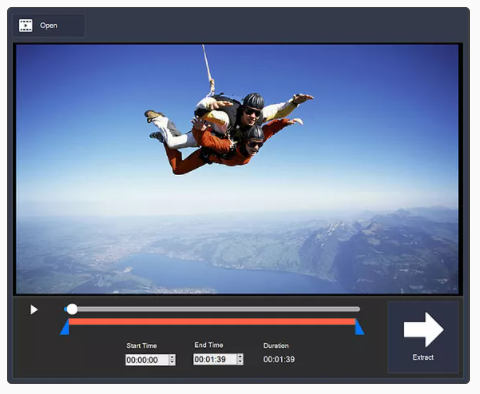
Task: Click the Extract text label
Action: [423, 357]
